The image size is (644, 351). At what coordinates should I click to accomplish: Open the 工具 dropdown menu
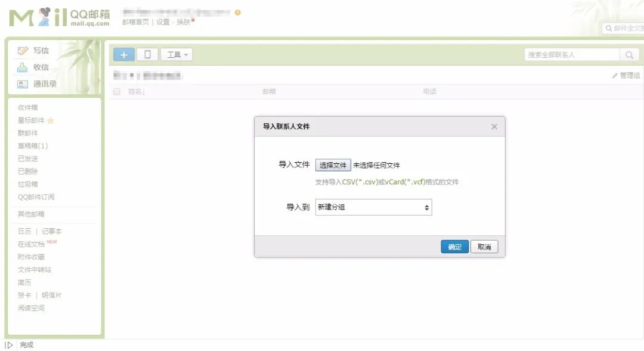(x=176, y=54)
